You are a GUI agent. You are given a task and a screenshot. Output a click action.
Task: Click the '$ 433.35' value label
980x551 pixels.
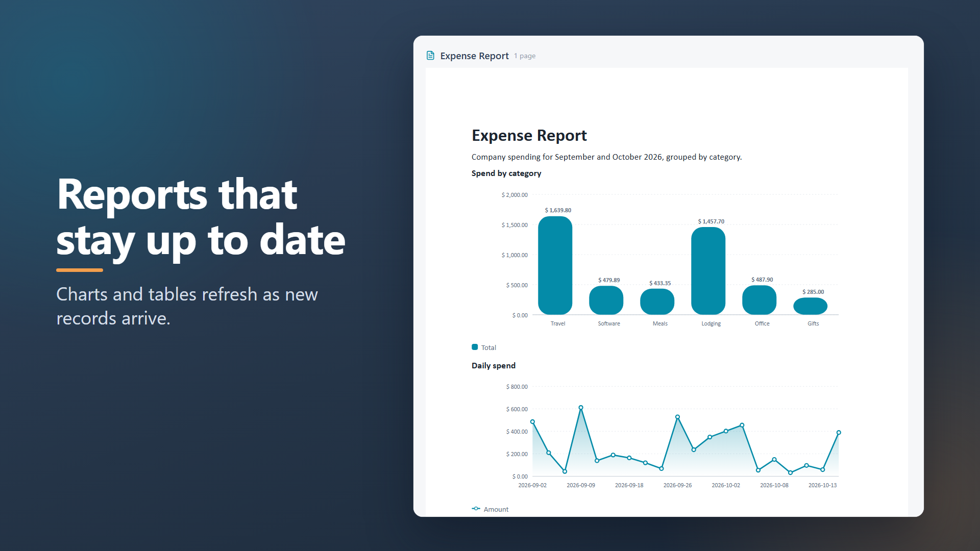[x=660, y=283]
